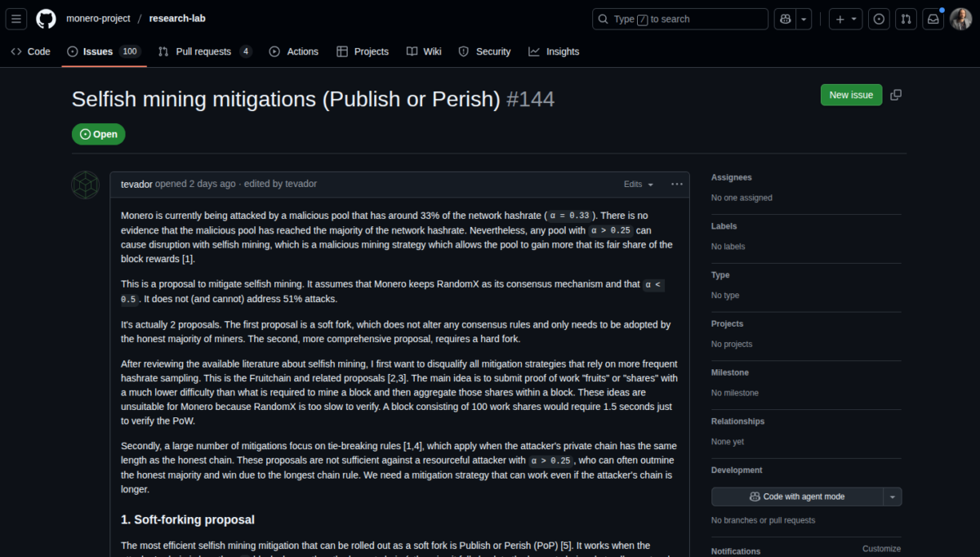Switch to the Actions tab

(x=294, y=51)
